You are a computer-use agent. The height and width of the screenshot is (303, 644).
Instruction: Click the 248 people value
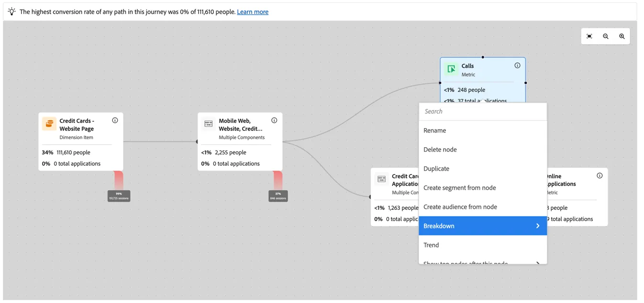coord(471,90)
